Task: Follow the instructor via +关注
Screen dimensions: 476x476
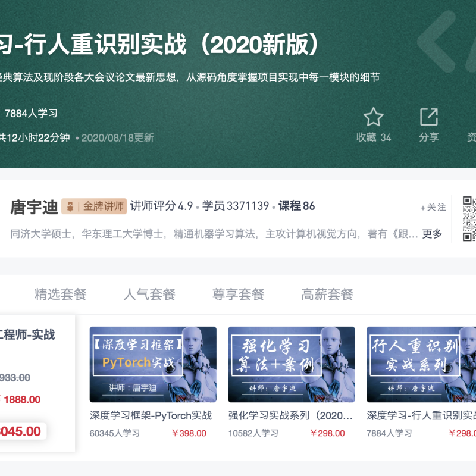Action: pyautogui.click(x=434, y=208)
